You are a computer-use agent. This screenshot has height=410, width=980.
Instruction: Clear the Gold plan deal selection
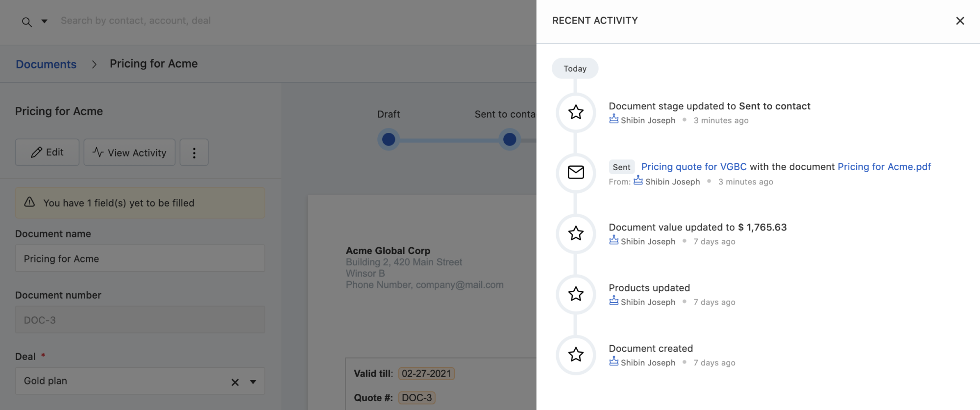[235, 382]
